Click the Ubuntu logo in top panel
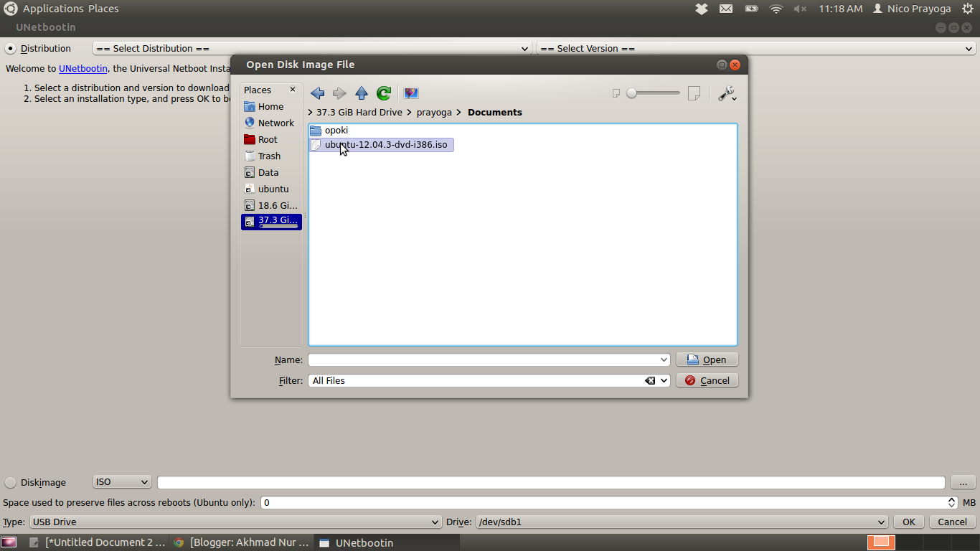Image resolution: width=980 pixels, height=551 pixels. (10, 9)
